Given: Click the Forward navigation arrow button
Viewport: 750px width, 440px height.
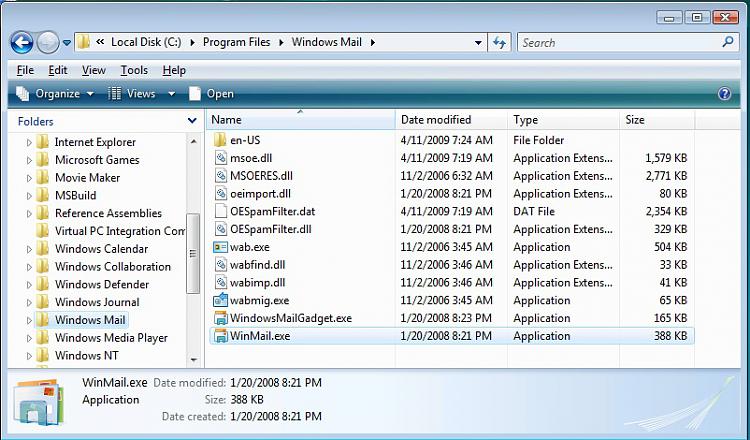Looking at the screenshot, I should click(x=48, y=43).
